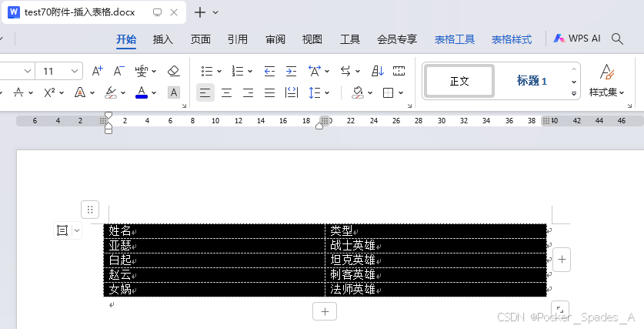Open the 表格样式 tab
The height and width of the screenshot is (329, 644).
[512, 39]
